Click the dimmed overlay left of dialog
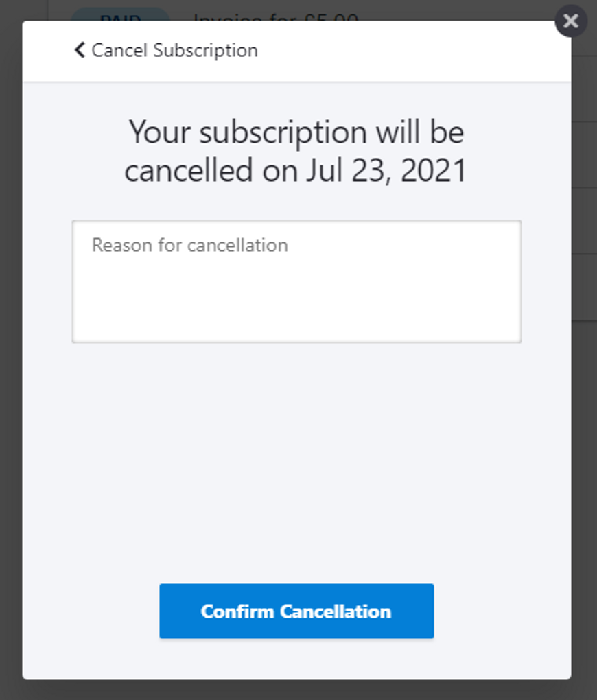Viewport: 597px width, 700px height. (11, 348)
